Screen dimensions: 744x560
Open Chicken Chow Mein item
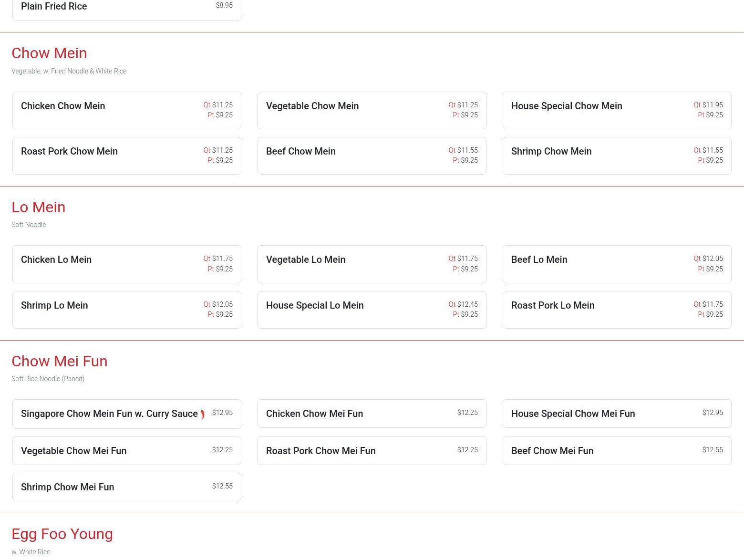pyautogui.click(x=127, y=110)
